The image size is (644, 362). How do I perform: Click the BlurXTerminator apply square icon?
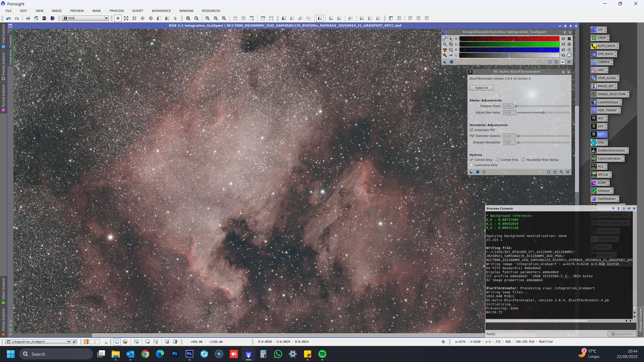[477, 172]
